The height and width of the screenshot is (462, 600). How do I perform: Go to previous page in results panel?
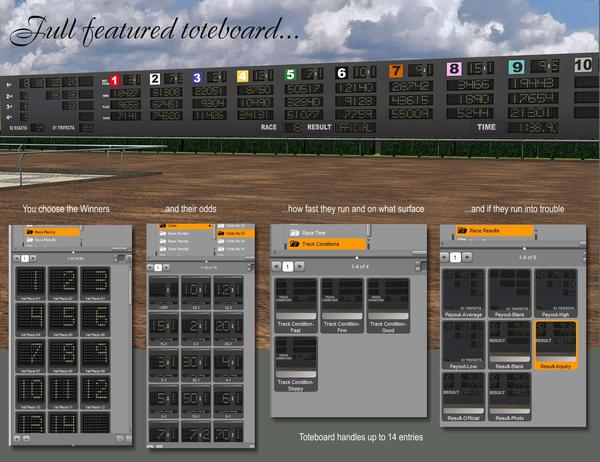point(444,257)
